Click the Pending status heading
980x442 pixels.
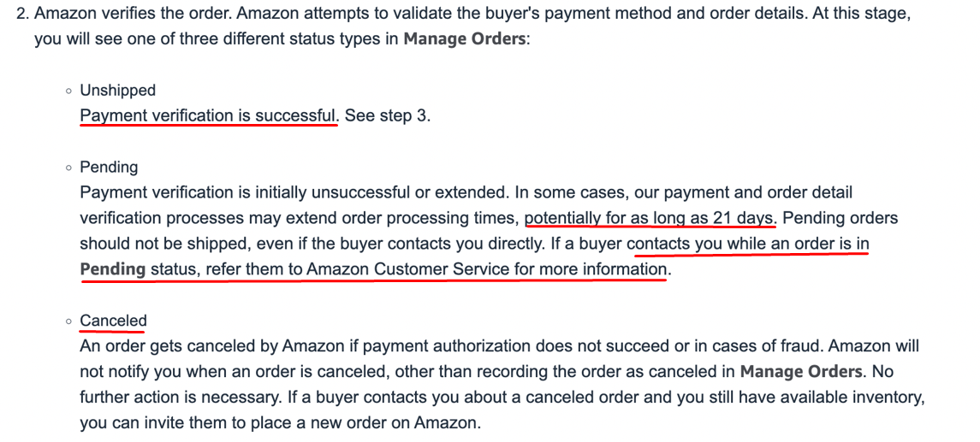[109, 168]
